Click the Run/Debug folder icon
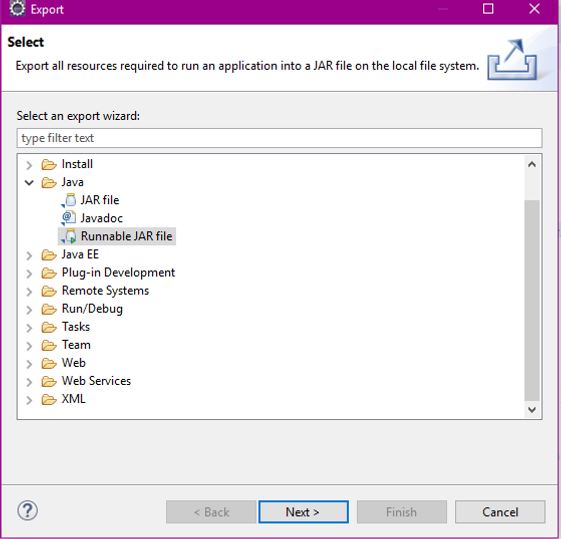This screenshot has width=561, height=539. [x=49, y=309]
